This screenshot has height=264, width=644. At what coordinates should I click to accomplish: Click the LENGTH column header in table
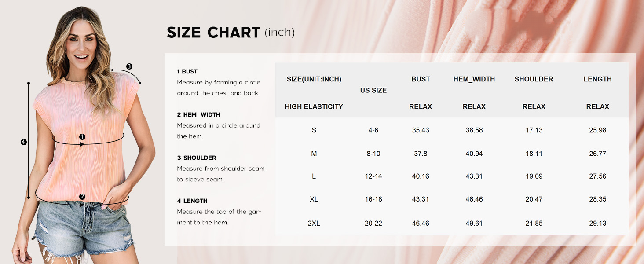pos(597,79)
